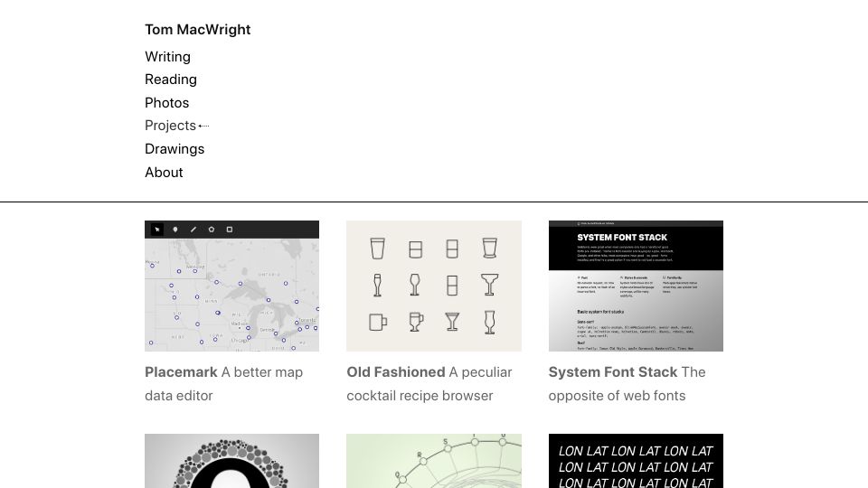Open the Tom MacWright home link
The width and height of the screenshot is (868, 488).
click(x=198, y=30)
